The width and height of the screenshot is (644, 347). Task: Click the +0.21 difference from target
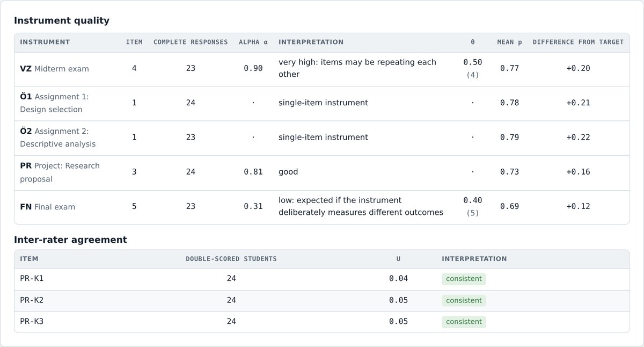click(x=578, y=103)
